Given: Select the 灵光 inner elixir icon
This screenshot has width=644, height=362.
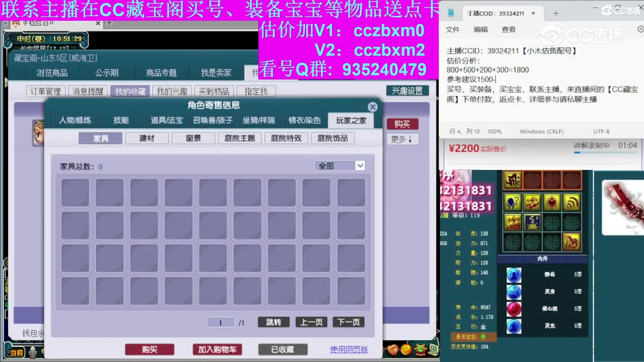Looking at the screenshot, I should click(514, 326).
